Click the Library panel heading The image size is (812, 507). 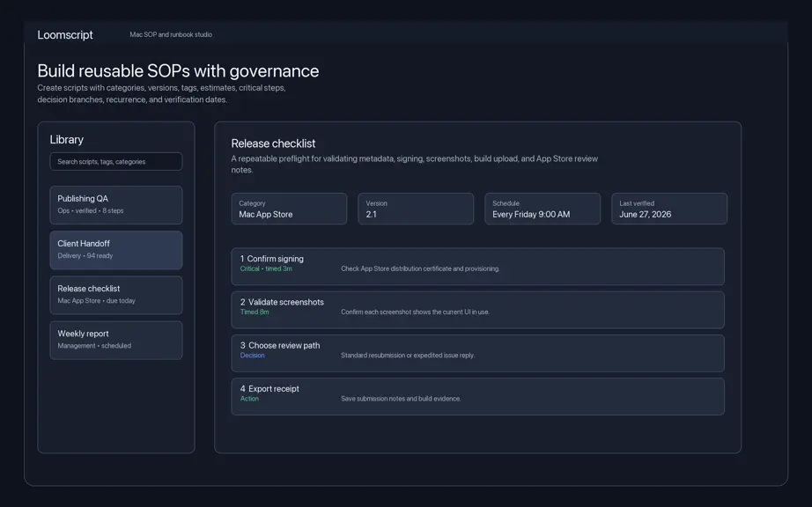click(66, 140)
